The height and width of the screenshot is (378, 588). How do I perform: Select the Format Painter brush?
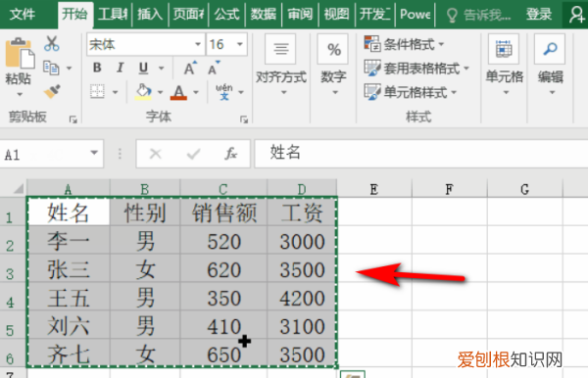tap(52, 91)
